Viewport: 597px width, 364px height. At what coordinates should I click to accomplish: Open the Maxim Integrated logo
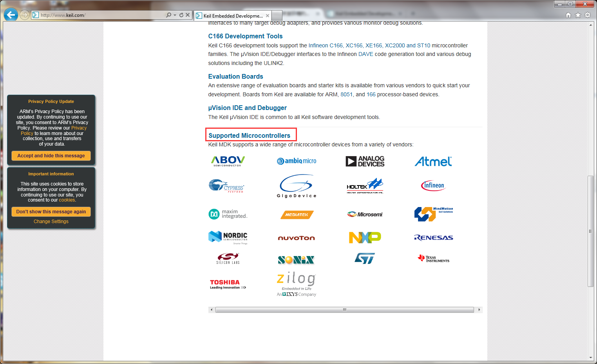coord(228,214)
